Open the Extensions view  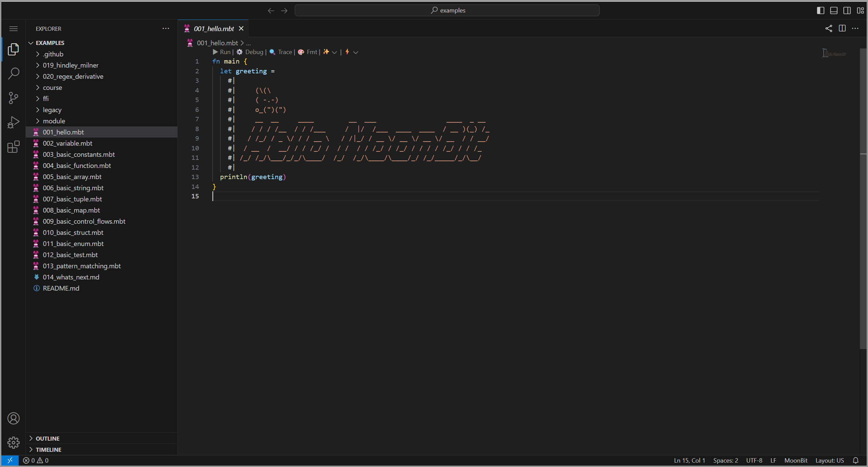tap(13, 147)
